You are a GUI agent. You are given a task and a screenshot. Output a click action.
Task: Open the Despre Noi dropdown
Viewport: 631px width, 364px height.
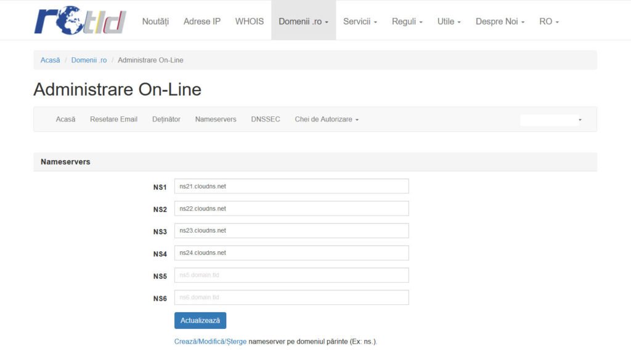pos(500,20)
